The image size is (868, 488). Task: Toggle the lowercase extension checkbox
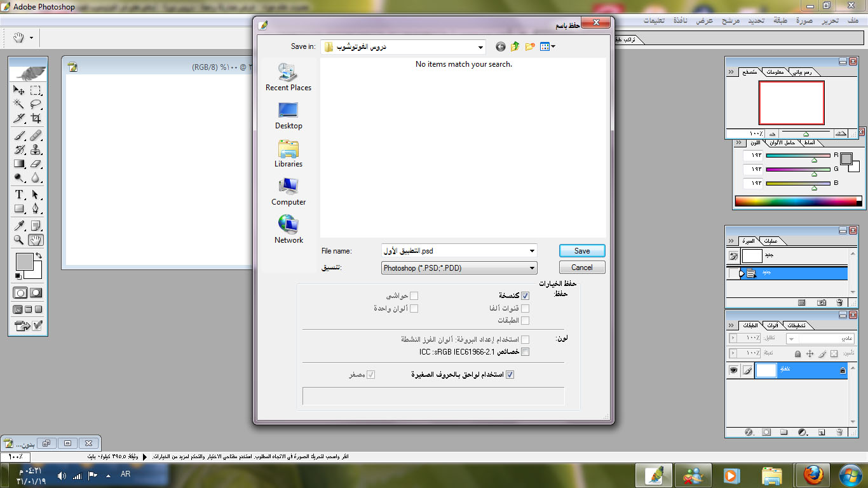click(509, 374)
